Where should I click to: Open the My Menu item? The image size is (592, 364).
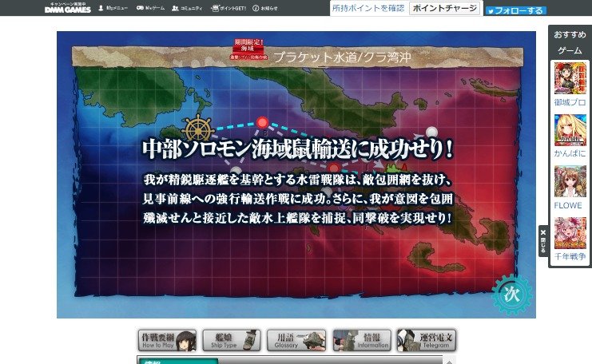113,8
